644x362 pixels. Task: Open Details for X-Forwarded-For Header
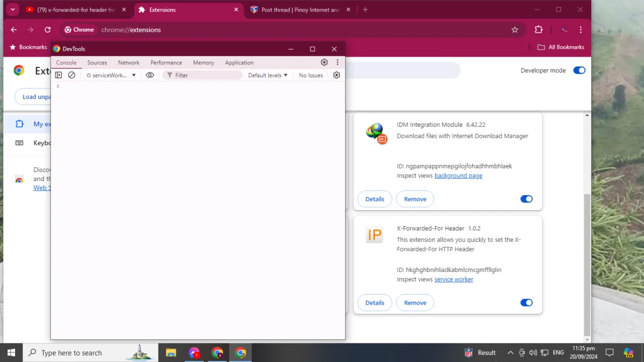click(375, 303)
